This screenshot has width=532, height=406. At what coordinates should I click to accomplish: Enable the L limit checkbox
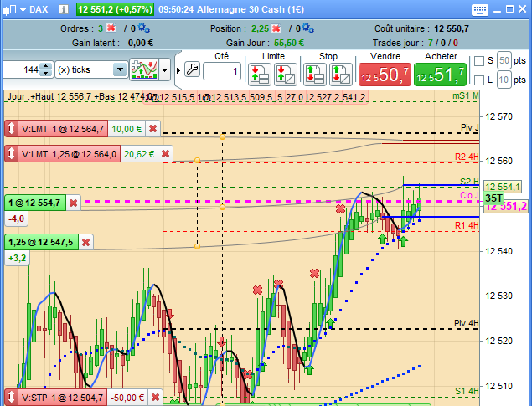pos(478,80)
